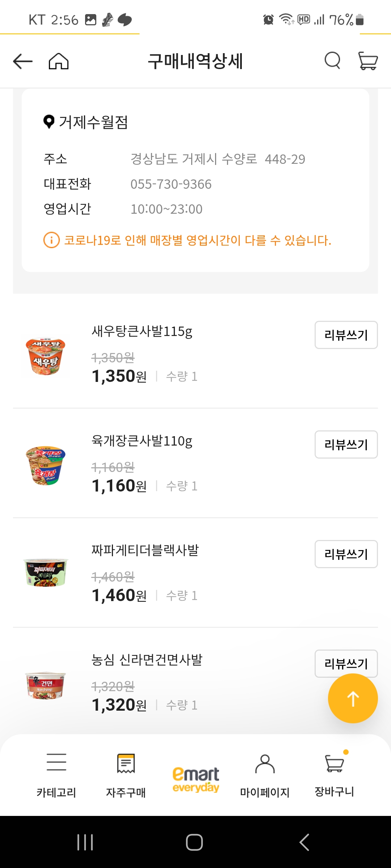Tap the back arrow in header
The width and height of the screenshot is (391, 868).
(22, 61)
